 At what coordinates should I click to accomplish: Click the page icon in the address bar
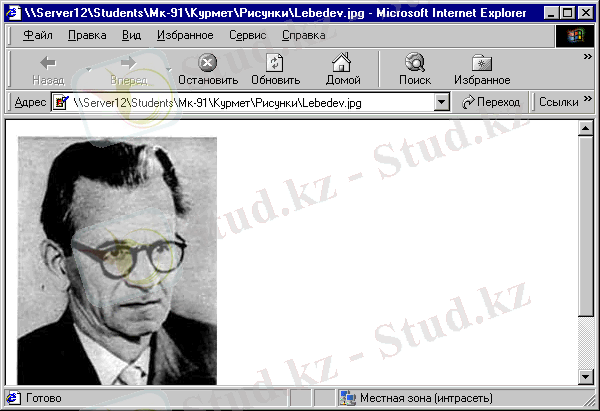point(60,103)
